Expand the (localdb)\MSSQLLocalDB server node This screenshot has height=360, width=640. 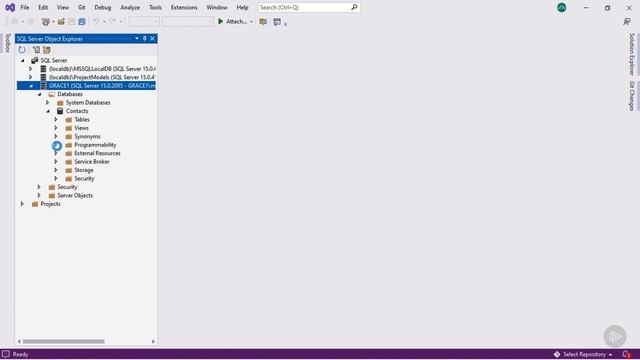pos(31,69)
